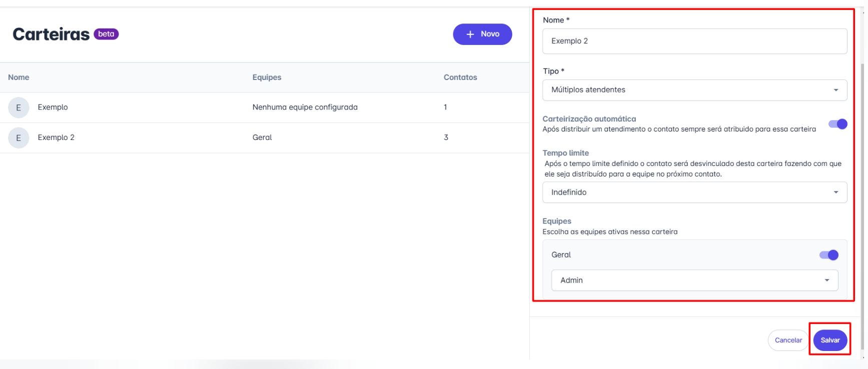
Task: Click the Geral team cell in table
Action: click(x=262, y=137)
